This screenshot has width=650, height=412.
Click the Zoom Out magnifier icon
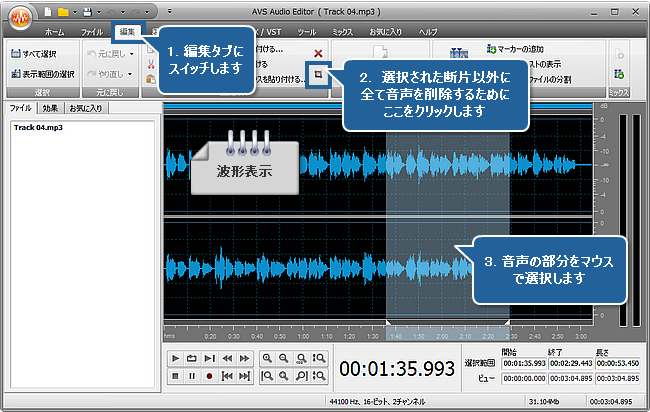(x=283, y=358)
